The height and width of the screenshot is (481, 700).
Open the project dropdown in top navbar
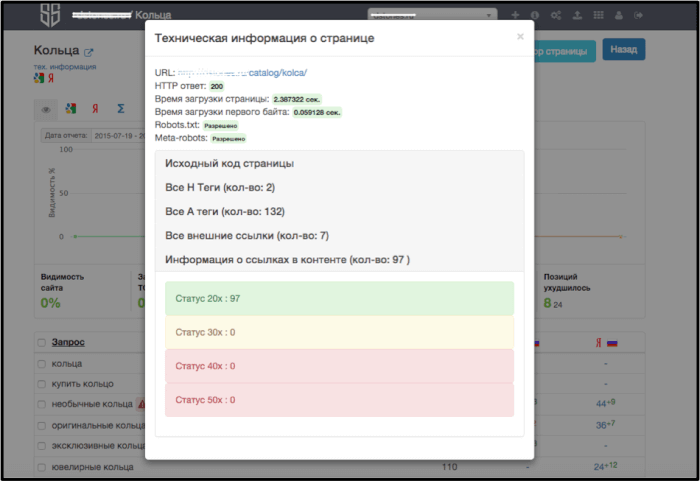(x=432, y=15)
